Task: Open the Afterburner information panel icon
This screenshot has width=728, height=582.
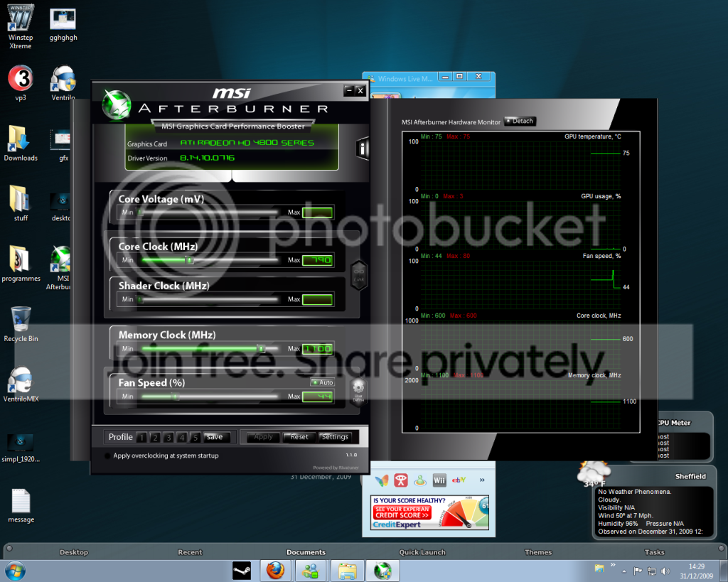Action: point(363,149)
